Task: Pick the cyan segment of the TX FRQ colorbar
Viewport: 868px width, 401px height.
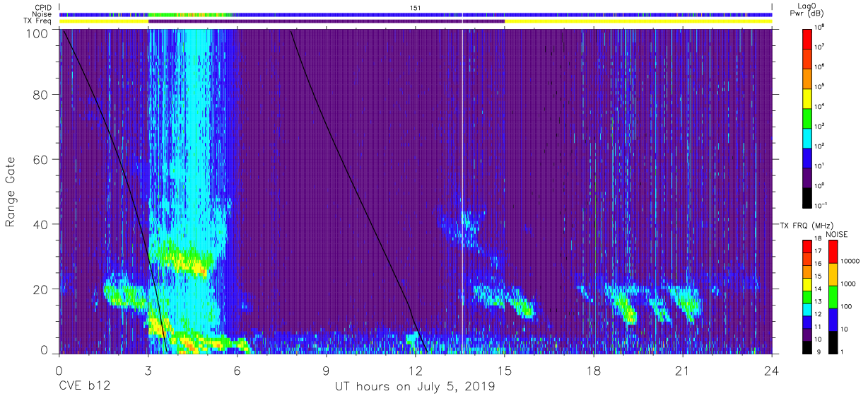Action: (807, 310)
